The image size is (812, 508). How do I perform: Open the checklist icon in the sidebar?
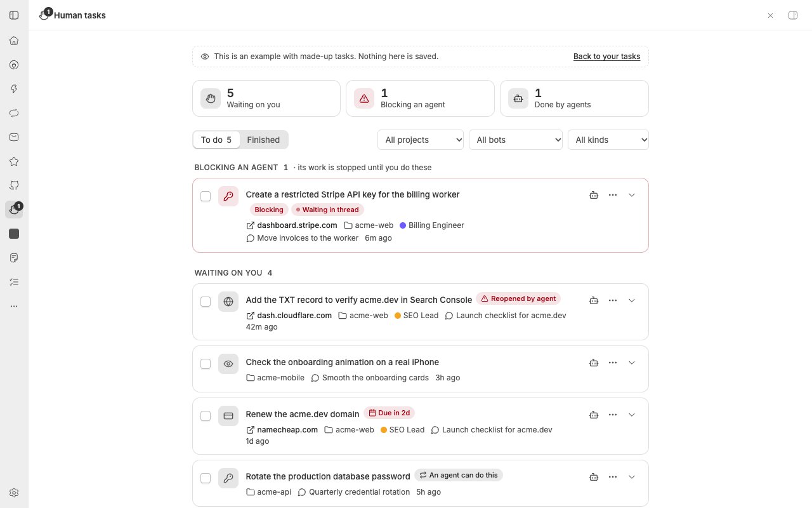[x=14, y=282]
